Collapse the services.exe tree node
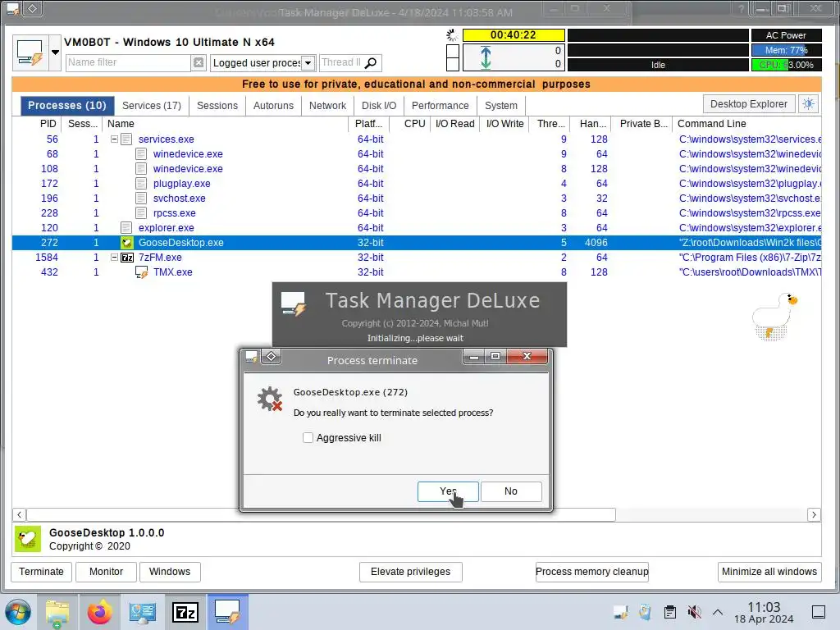This screenshot has width=840, height=630. tap(114, 139)
